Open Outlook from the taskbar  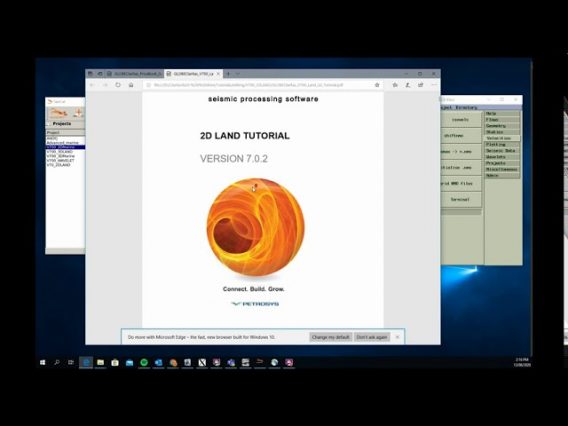158,362
